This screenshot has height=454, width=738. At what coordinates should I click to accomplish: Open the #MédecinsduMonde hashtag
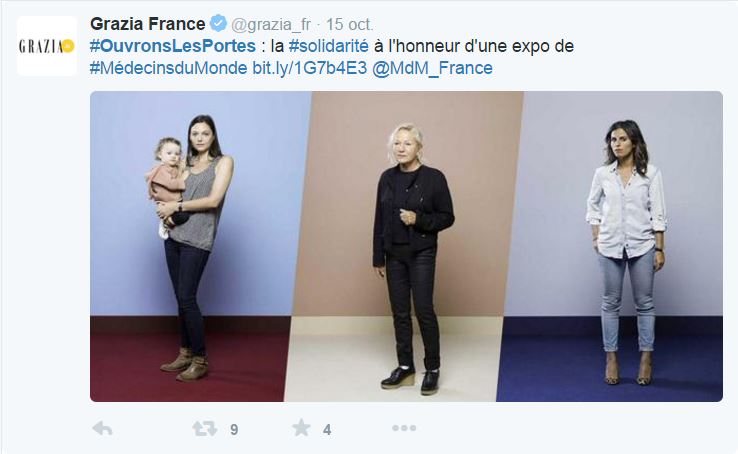click(168, 68)
